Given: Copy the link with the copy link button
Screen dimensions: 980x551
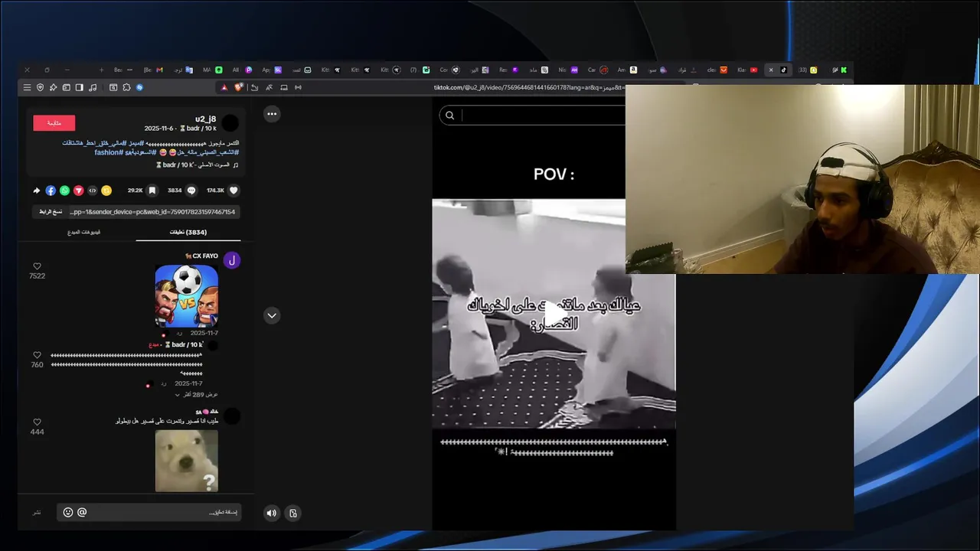Looking at the screenshot, I should tap(51, 212).
